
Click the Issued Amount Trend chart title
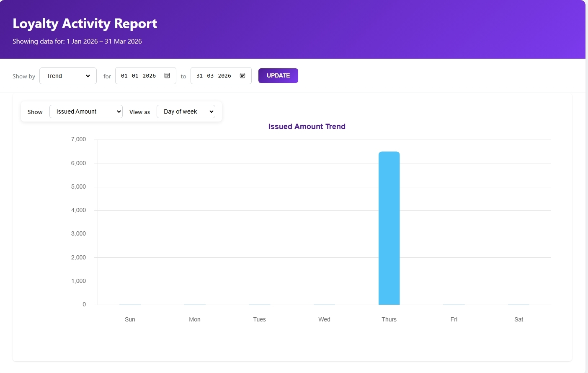307,126
